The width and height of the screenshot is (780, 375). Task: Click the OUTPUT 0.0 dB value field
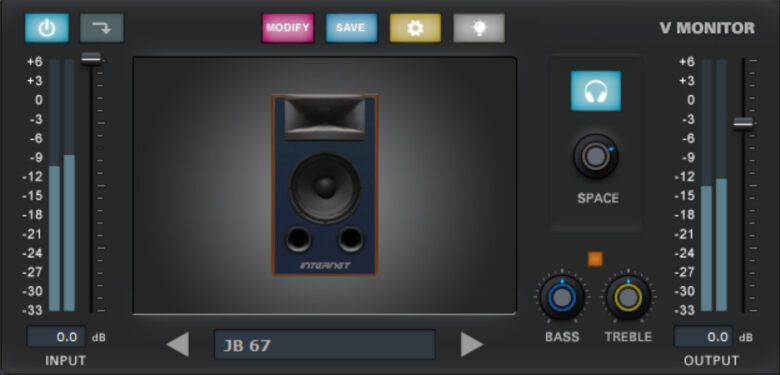703,337
